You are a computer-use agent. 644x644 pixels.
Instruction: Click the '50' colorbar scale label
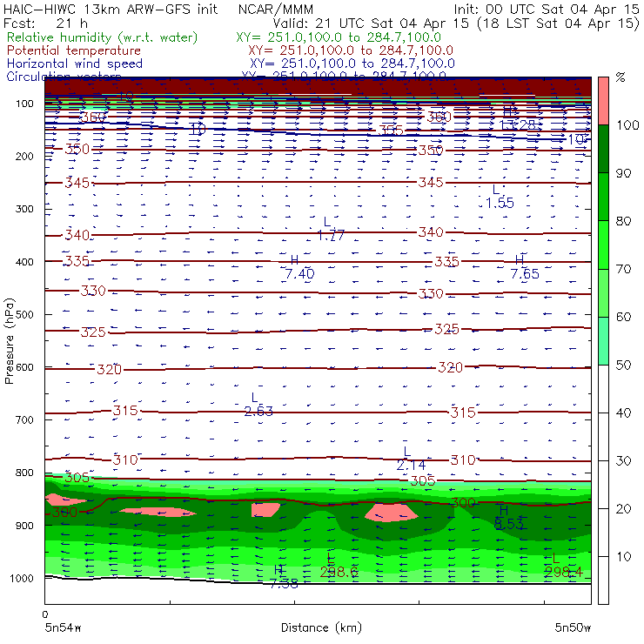[x=624, y=366]
